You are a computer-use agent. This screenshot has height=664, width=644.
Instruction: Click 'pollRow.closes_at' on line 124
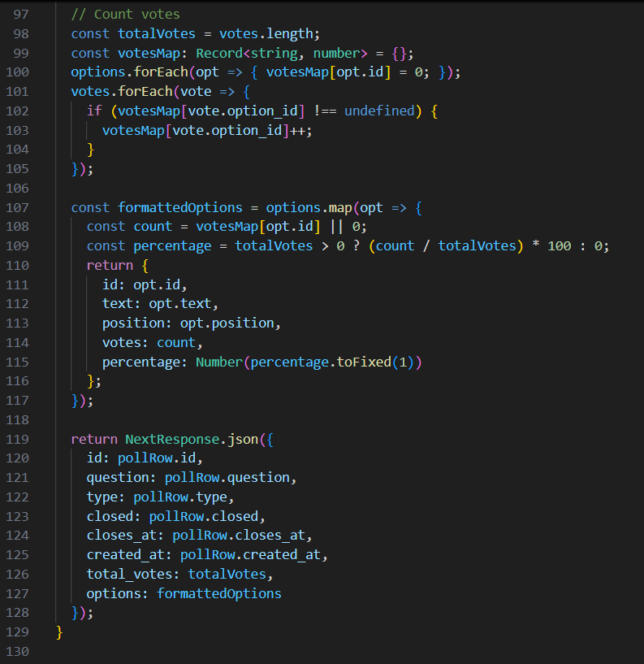239,536
